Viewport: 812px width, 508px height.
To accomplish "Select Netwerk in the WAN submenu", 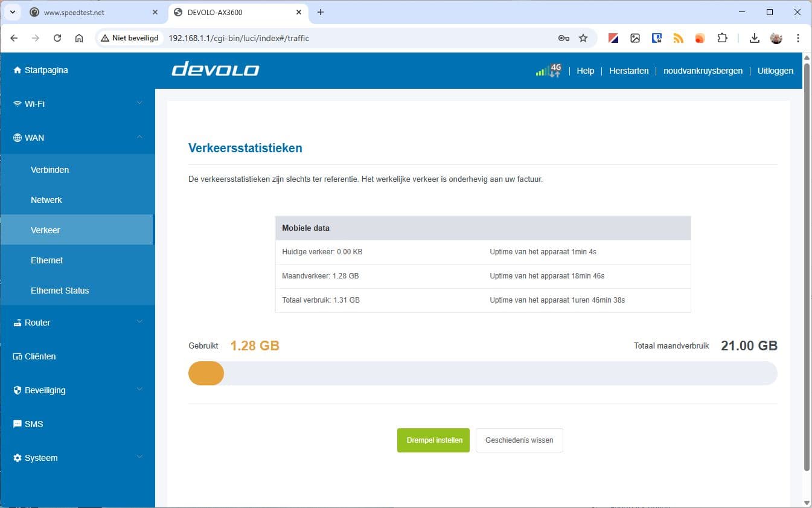I will tap(46, 200).
